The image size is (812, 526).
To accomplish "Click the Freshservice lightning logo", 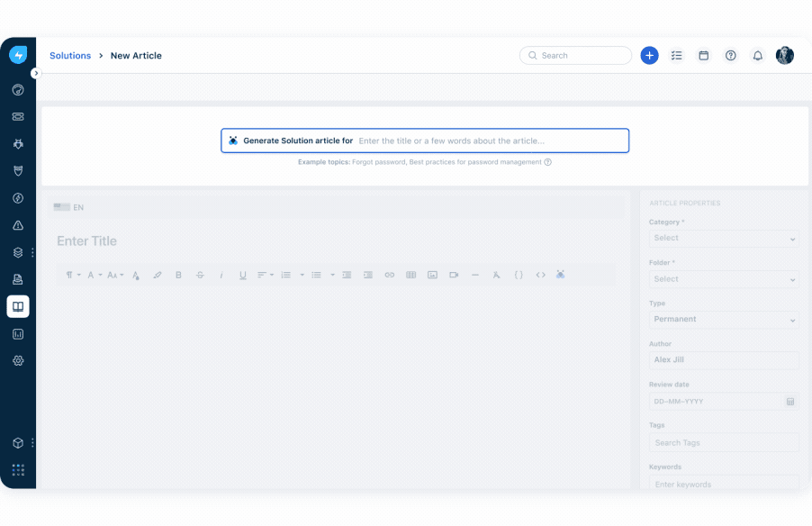I will (x=18, y=55).
